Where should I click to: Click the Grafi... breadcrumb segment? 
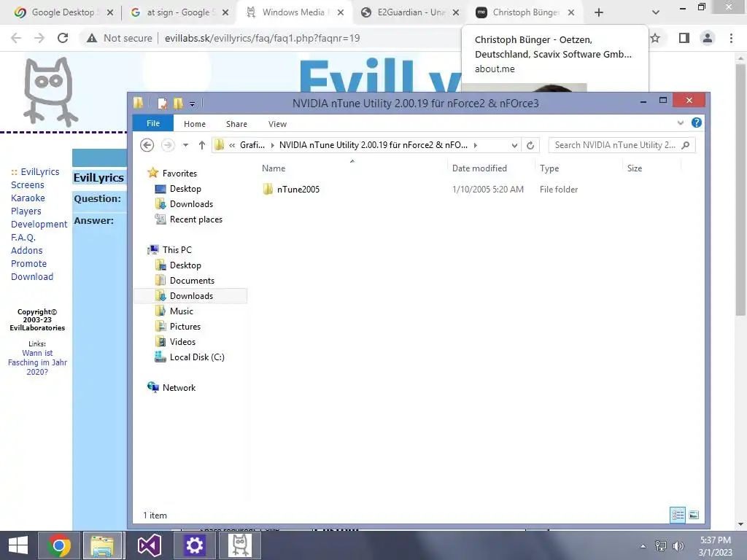pyautogui.click(x=252, y=145)
